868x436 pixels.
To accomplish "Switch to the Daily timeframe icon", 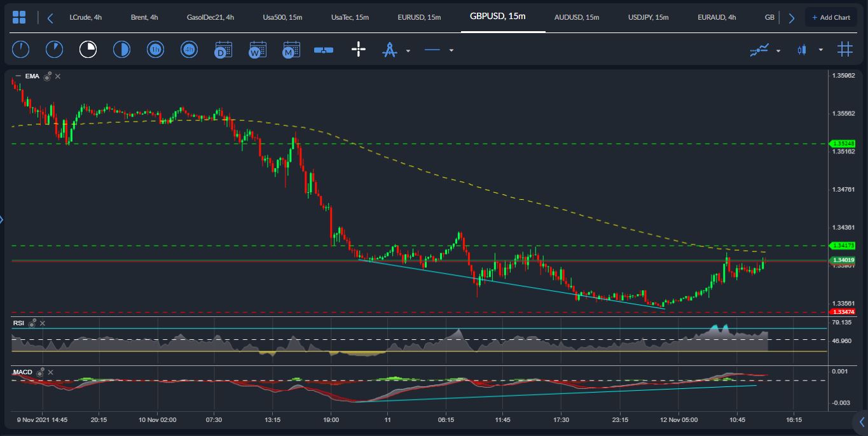I will pos(223,49).
